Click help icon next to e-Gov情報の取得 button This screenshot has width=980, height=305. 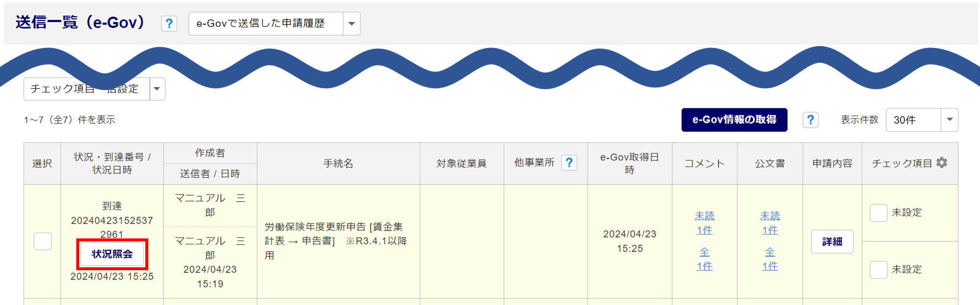[x=810, y=120]
